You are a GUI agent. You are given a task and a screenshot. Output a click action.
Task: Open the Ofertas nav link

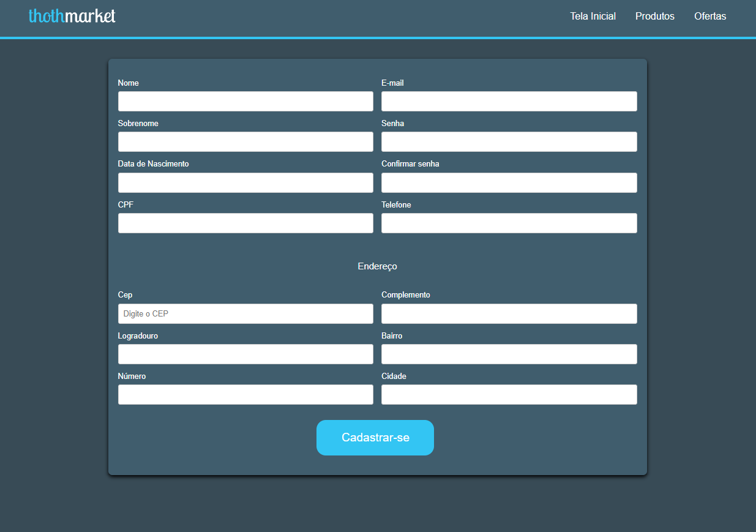coord(709,17)
